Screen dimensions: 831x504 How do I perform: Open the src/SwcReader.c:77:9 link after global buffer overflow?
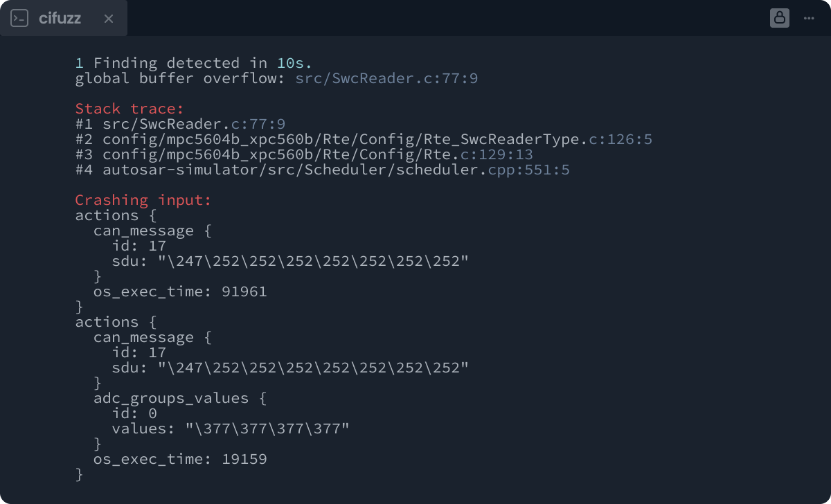(386, 78)
